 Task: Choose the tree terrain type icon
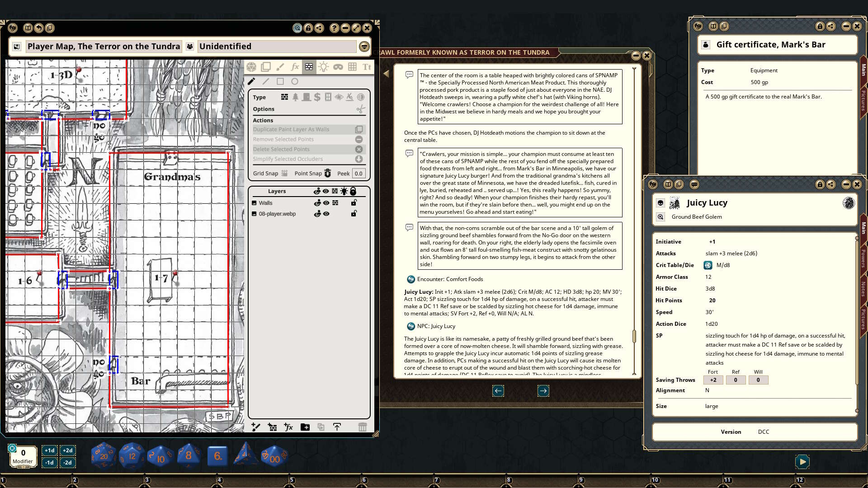295,97
